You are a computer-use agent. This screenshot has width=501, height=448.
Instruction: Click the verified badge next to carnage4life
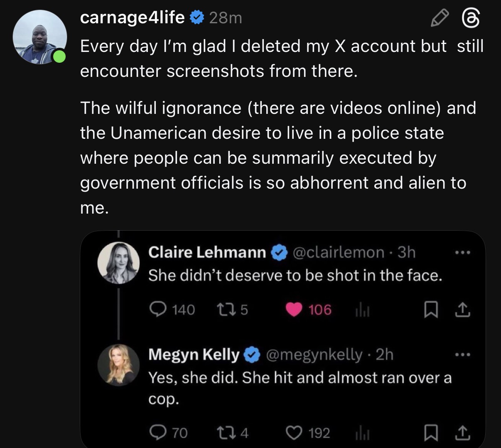(196, 17)
